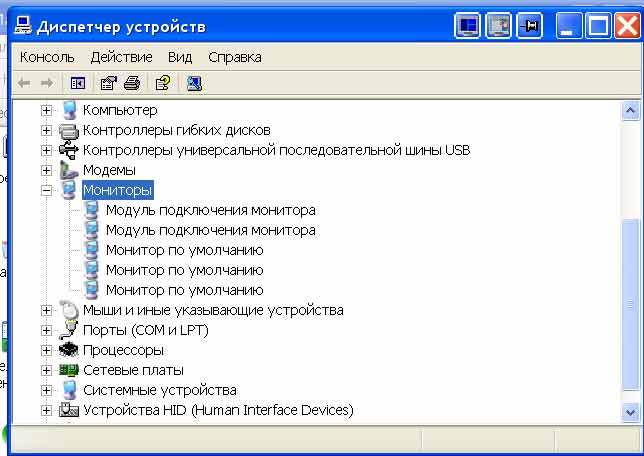Select Системные устройства in tree

coord(159,390)
